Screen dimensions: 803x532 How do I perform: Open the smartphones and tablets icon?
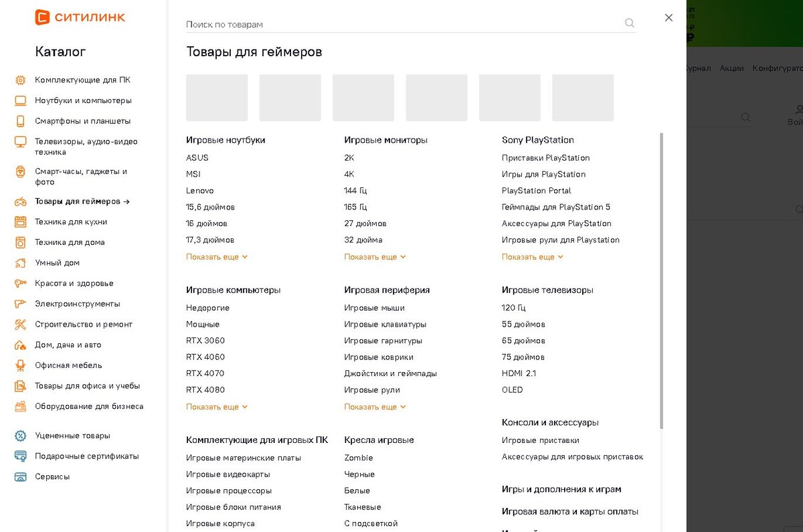(21, 122)
